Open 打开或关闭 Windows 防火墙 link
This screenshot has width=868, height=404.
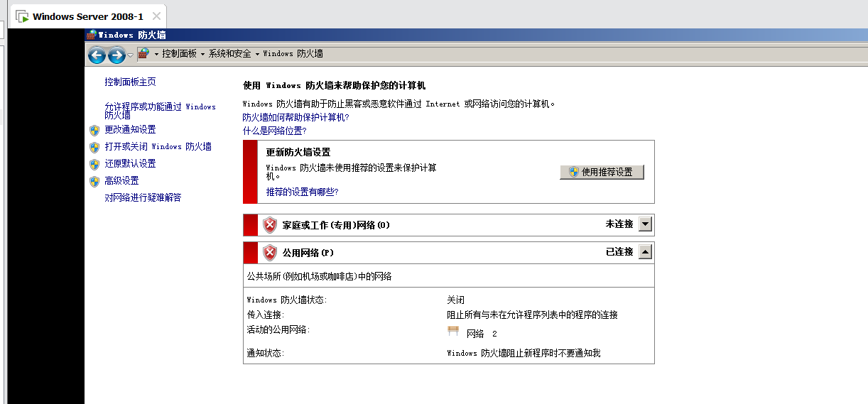point(158,147)
